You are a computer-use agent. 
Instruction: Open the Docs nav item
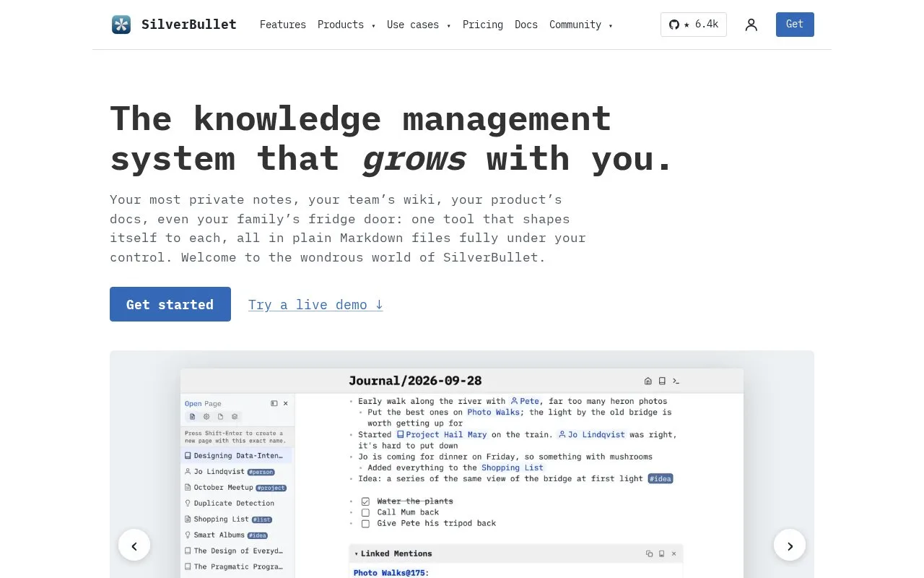click(526, 25)
